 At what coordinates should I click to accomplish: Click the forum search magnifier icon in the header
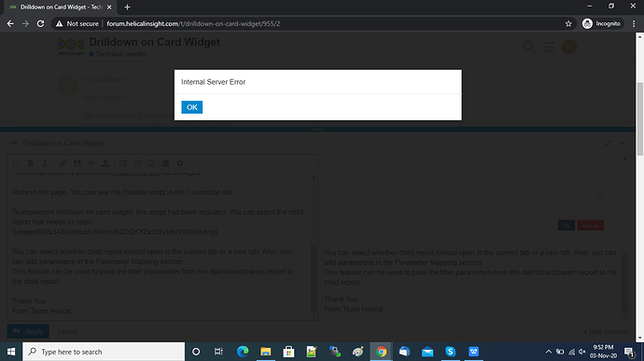pos(529,47)
